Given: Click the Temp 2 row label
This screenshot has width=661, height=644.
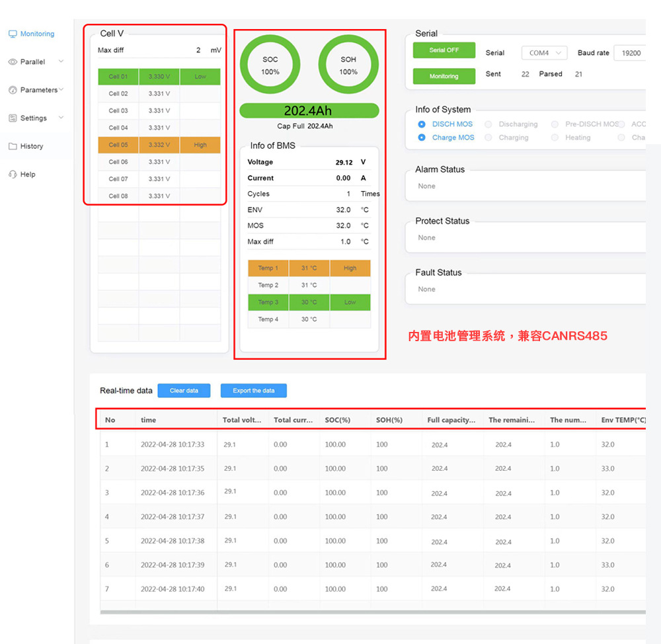Looking at the screenshot, I should pyautogui.click(x=268, y=286).
